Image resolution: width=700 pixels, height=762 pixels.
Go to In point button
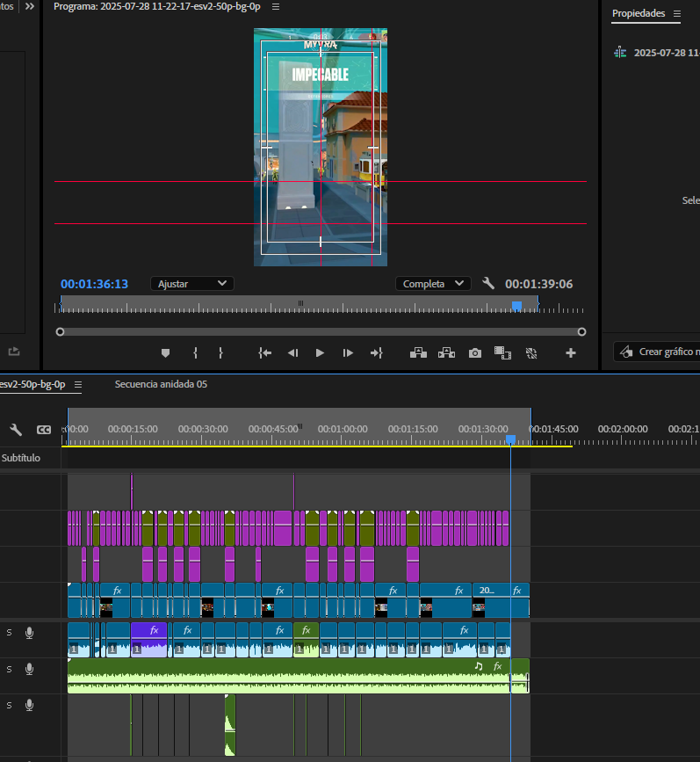click(x=264, y=353)
